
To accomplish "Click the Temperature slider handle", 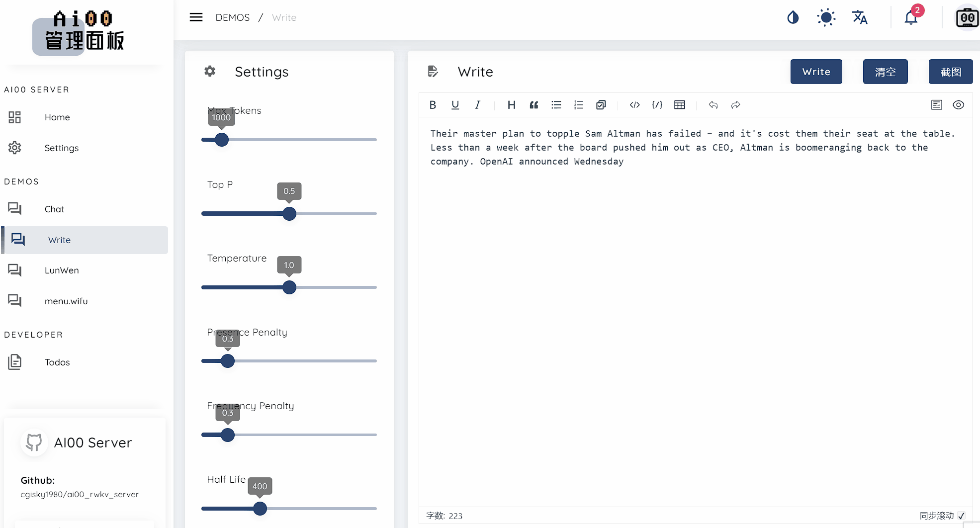I will click(289, 287).
